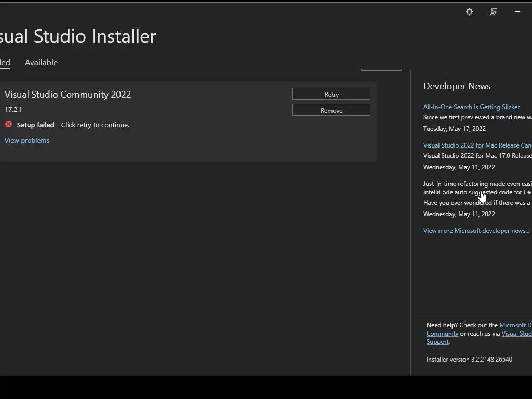Select 'Have you ever wondered' summary text

click(x=477, y=203)
